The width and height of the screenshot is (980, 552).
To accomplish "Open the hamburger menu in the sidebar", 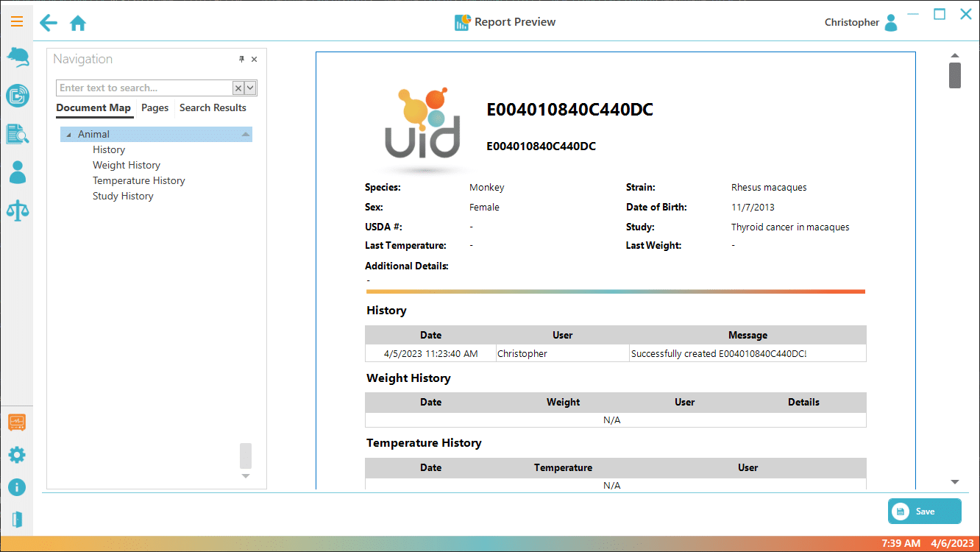I will click(16, 22).
